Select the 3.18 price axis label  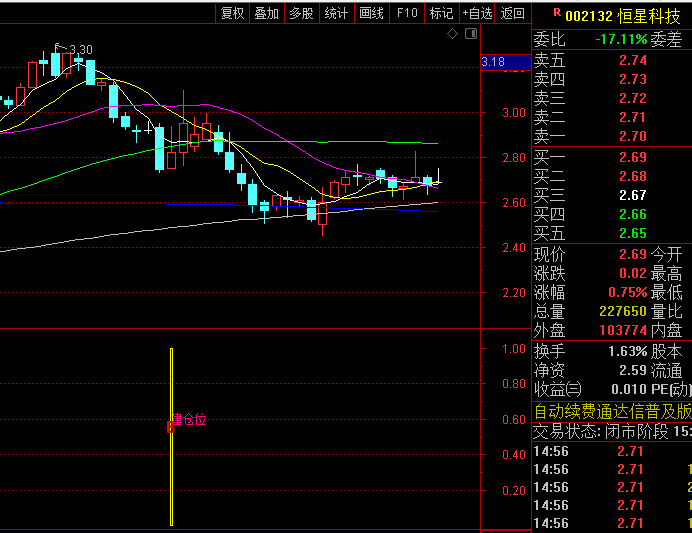505,62
